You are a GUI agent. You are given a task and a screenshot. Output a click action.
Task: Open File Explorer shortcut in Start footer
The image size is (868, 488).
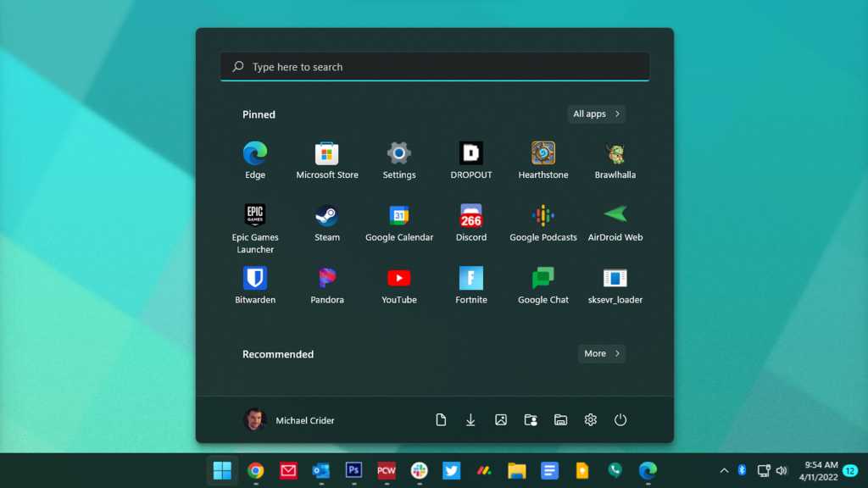560,420
